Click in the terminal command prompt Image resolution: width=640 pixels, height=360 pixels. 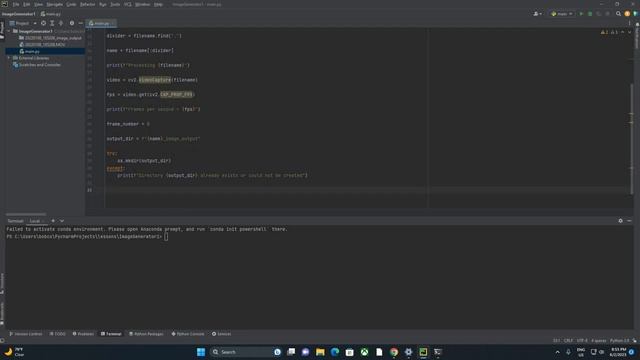pyautogui.click(x=166, y=236)
